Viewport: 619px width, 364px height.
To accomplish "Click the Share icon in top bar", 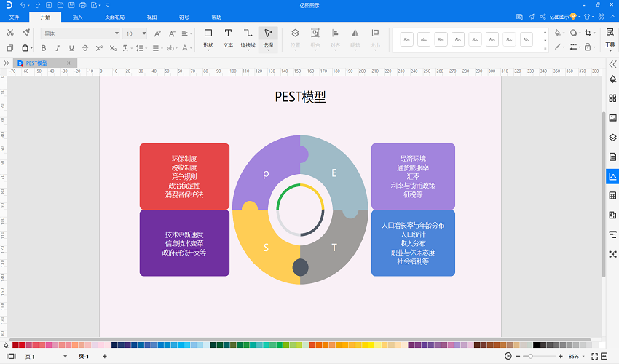I will click(543, 16).
